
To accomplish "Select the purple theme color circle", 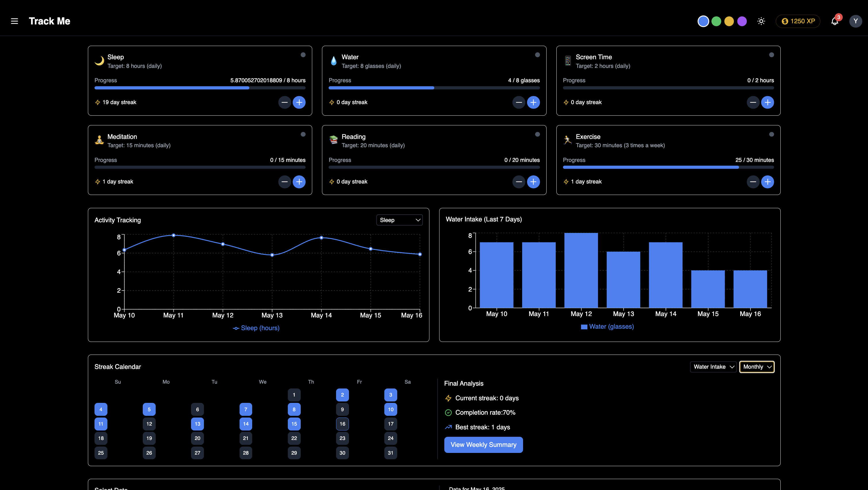I will click(x=742, y=21).
